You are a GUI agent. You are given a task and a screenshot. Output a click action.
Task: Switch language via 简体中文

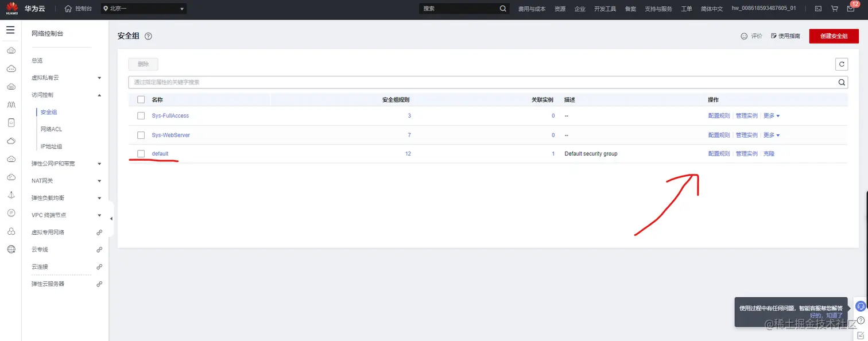(712, 9)
